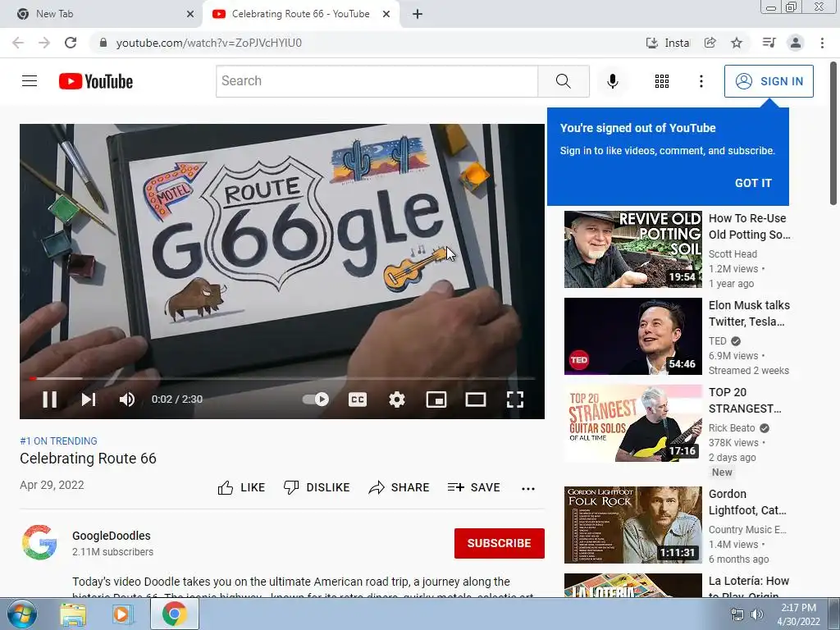
Task: Open the YouTube hamburger guide menu
Action: pyautogui.click(x=30, y=81)
